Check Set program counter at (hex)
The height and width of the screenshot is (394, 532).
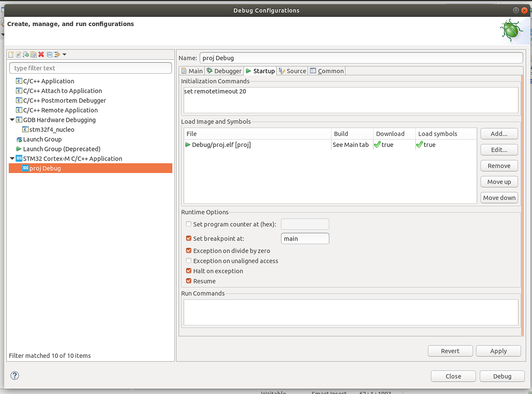(x=189, y=224)
